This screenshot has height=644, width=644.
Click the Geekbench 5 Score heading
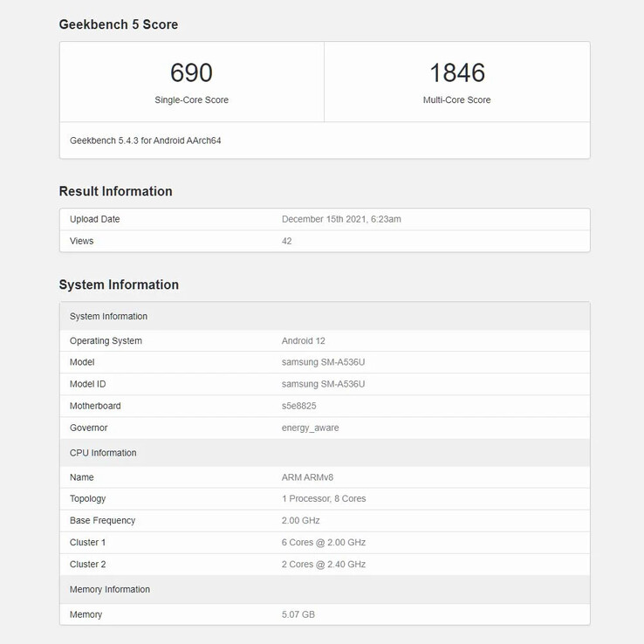[x=119, y=24]
